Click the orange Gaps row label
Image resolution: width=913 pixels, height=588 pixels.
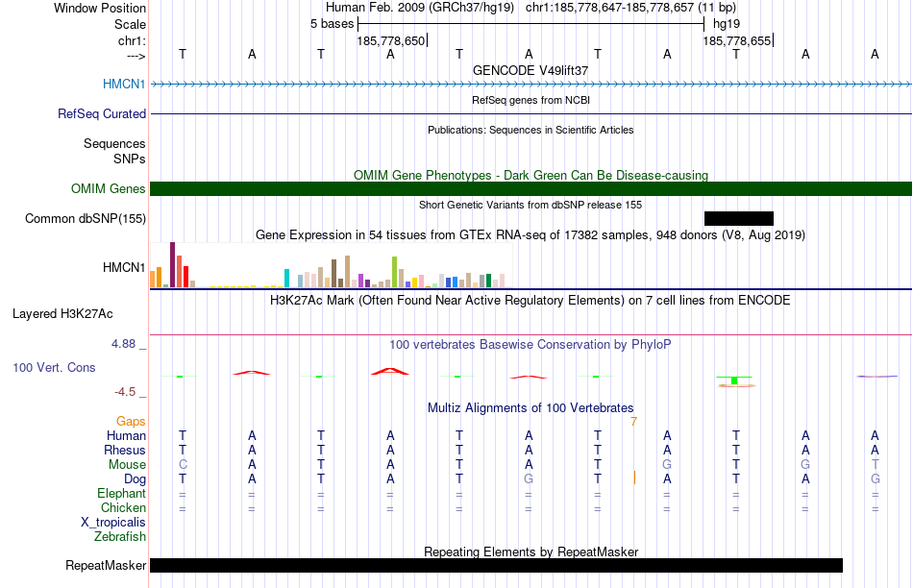click(x=131, y=421)
